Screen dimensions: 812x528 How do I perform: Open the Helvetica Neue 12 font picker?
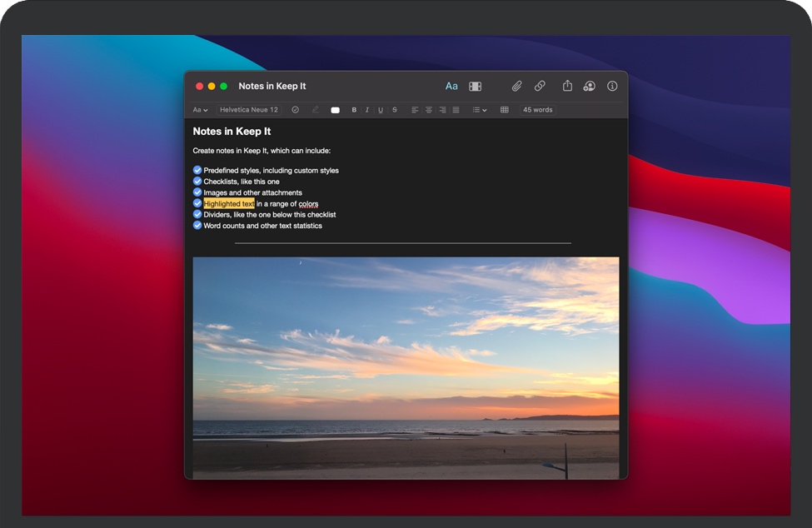[249, 110]
